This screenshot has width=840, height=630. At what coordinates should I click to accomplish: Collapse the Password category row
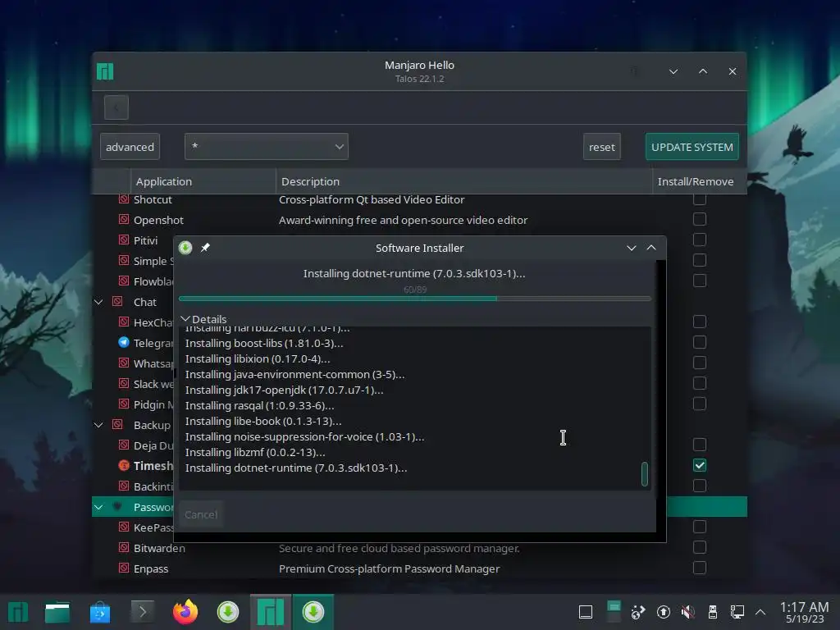[98, 507]
